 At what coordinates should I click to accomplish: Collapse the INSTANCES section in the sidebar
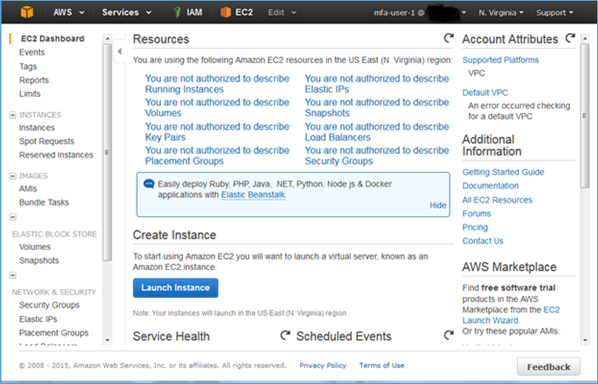point(13,115)
